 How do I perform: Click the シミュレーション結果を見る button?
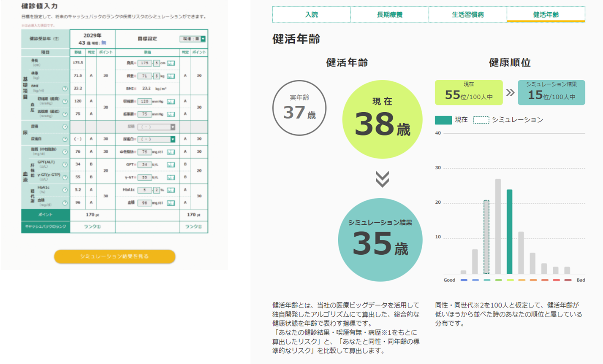pyautogui.click(x=114, y=256)
